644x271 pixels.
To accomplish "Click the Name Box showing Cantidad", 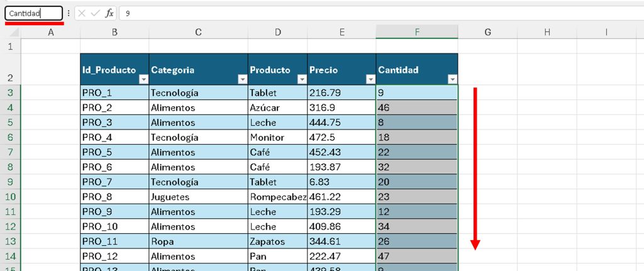I will pyautogui.click(x=33, y=13).
